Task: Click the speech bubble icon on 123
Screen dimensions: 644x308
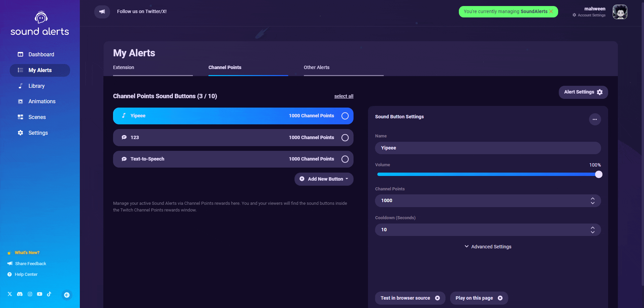Action: (124, 137)
